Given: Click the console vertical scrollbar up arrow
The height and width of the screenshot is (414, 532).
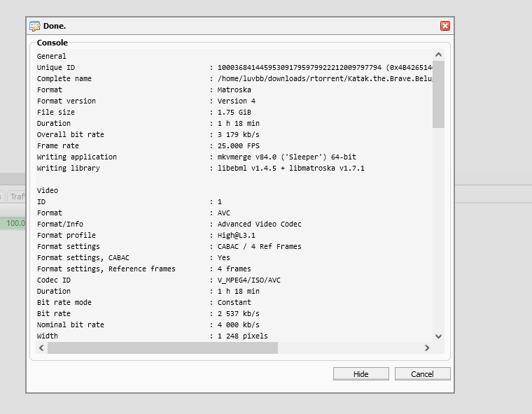Looking at the screenshot, I should click(x=438, y=55).
